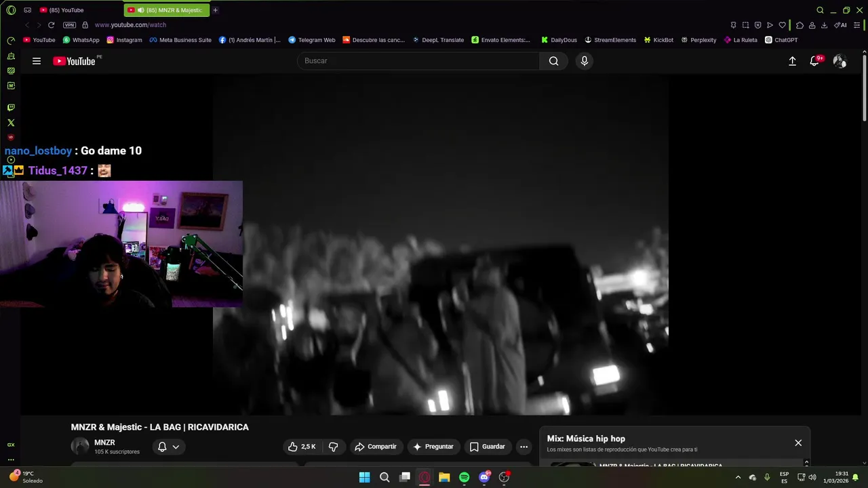This screenshot has width=868, height=488.
Task: Open the KickBot bookmark
Action: [658, 40]
